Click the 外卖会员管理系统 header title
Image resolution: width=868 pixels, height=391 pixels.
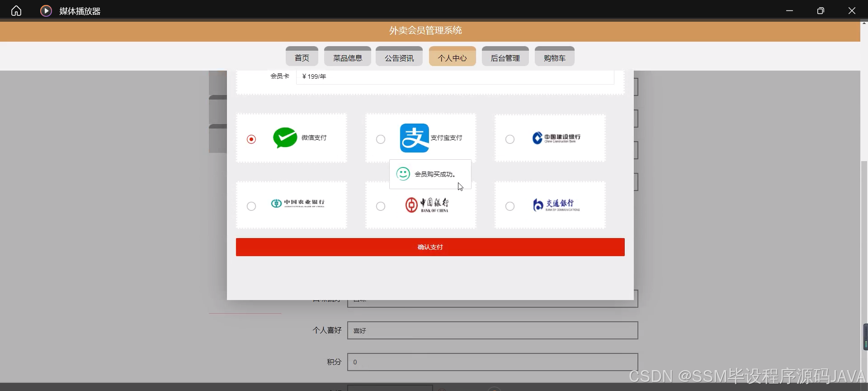click(x=425, y=30)
